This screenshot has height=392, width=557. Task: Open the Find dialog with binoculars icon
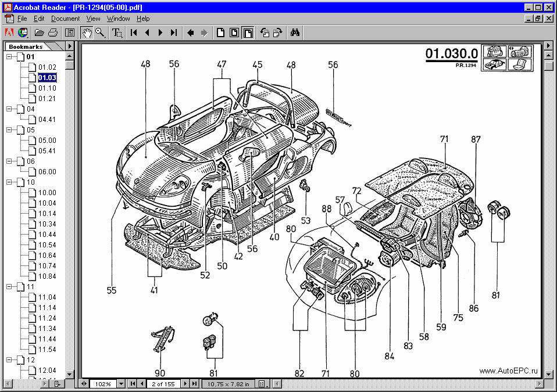[295, 33]
